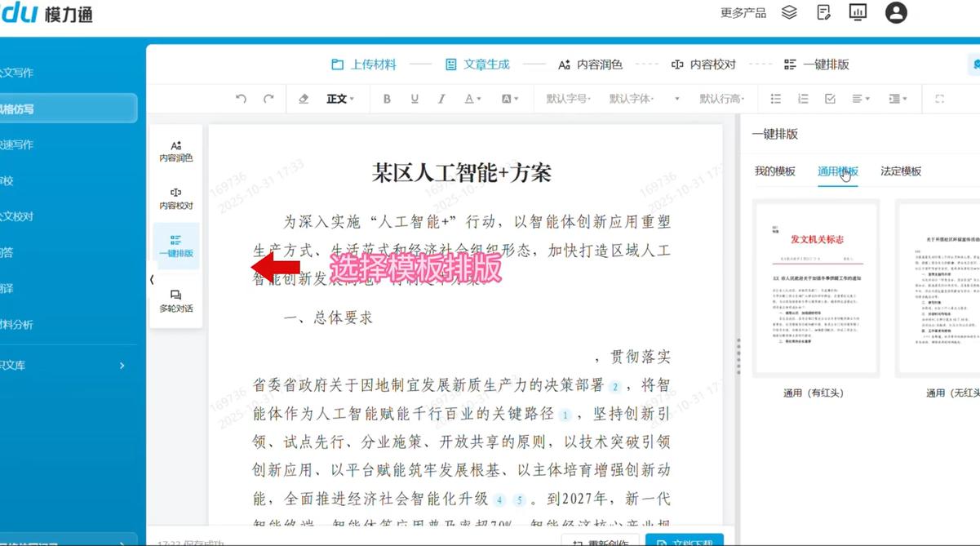This screenshot has height=546, width=980.
Task: Switch to the 我的模板 tab
Action: (774, 171)
